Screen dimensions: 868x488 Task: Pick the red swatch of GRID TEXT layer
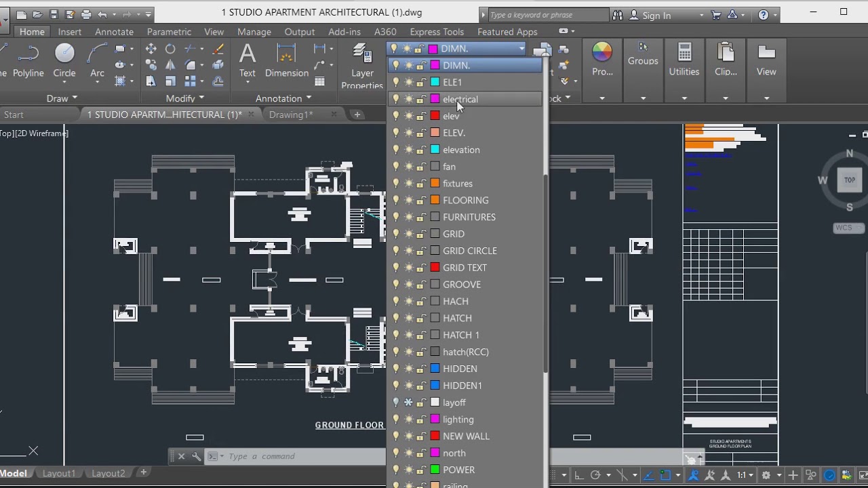click(x=435, y=268)
